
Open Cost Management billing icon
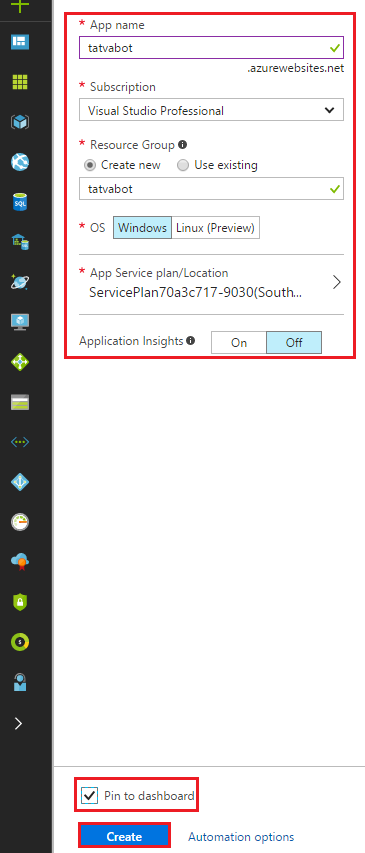[20, 642]
